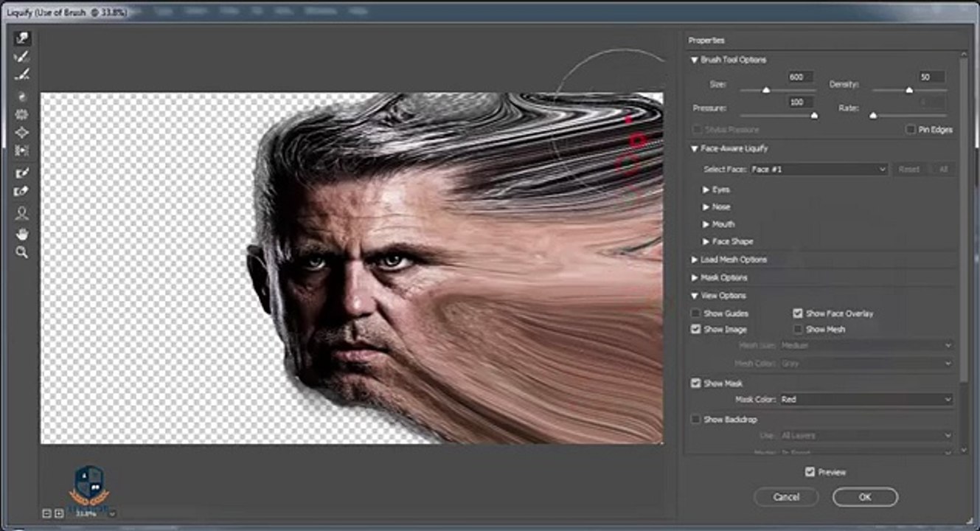
Task: Click the Density slider handle
Action: pos(908,90)
